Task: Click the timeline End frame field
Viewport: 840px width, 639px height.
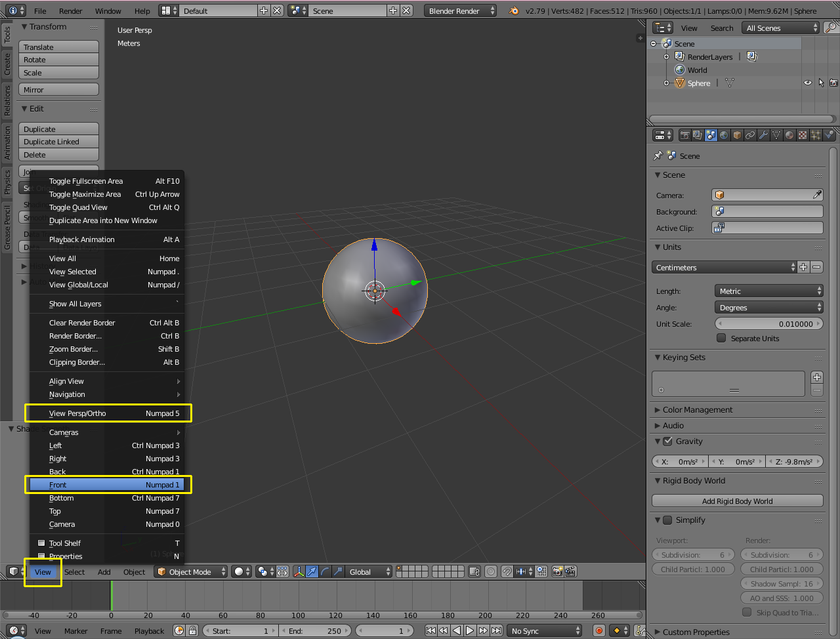Action: click(x=316, y=631)
